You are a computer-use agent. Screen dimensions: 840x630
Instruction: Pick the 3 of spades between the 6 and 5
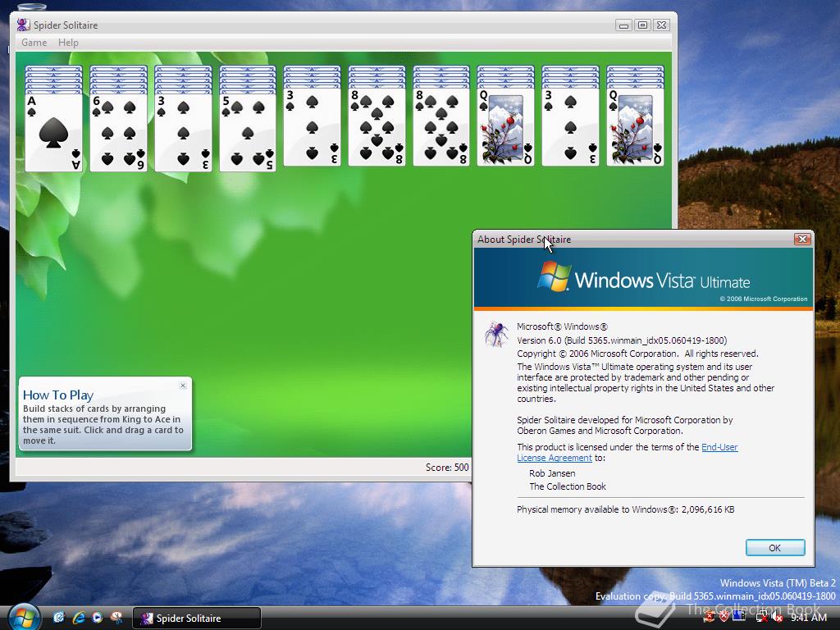tap(183, 132)
